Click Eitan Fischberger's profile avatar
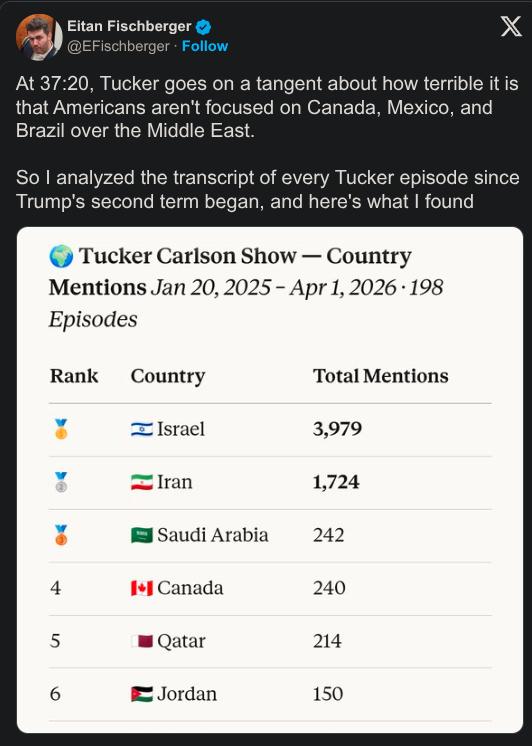 (39, 37)
